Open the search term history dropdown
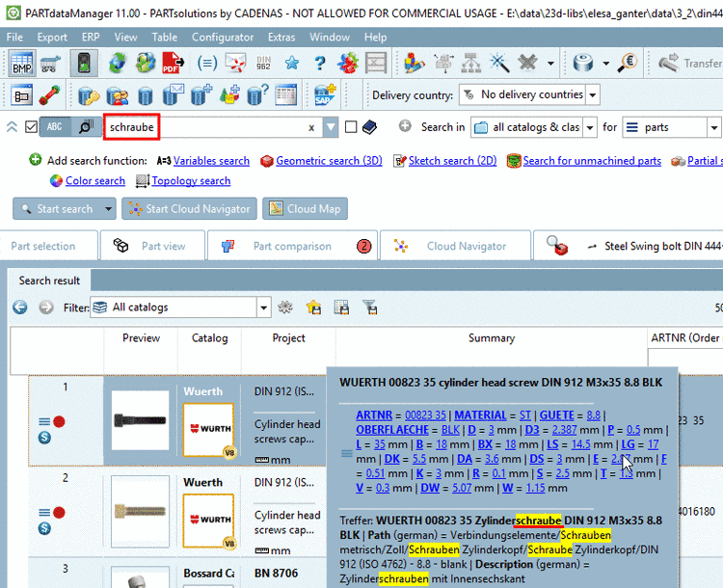Screen dimensions: 723x588 pyautogui.click(x=330, y=127)
